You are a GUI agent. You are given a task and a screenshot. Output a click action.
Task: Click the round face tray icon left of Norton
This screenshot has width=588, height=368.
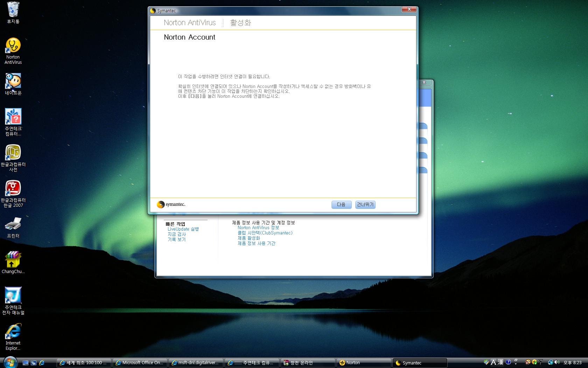[528, 362]
